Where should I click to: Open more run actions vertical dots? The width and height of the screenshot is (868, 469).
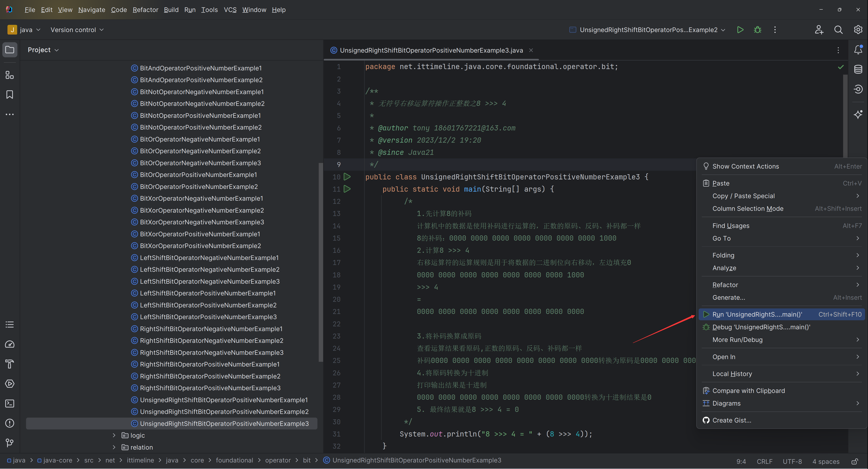point(775,30)
